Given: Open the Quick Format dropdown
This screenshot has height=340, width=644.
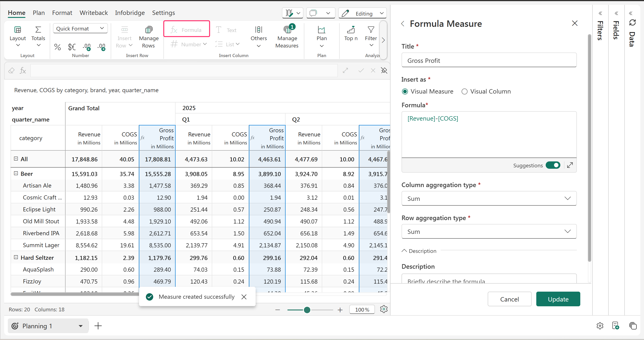Looking at the screenshot, I should point(80,28).
